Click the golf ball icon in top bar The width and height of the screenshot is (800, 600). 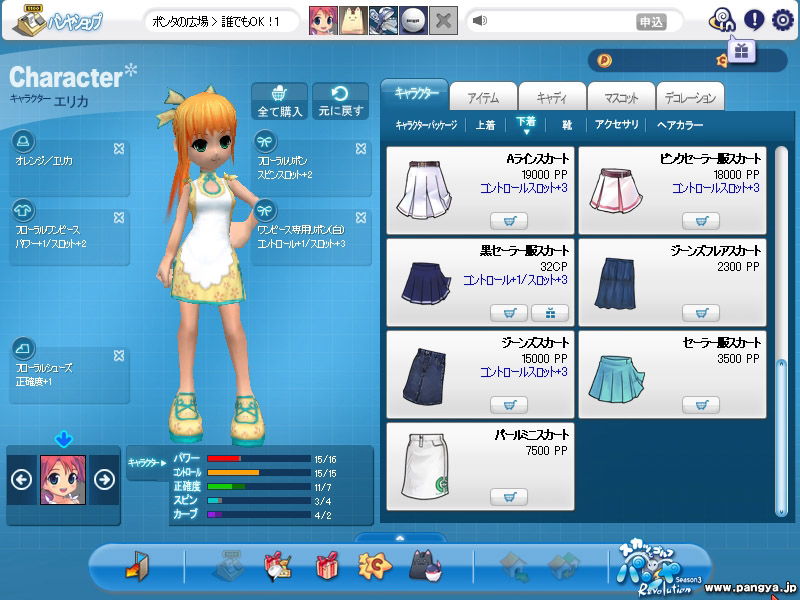413,20
